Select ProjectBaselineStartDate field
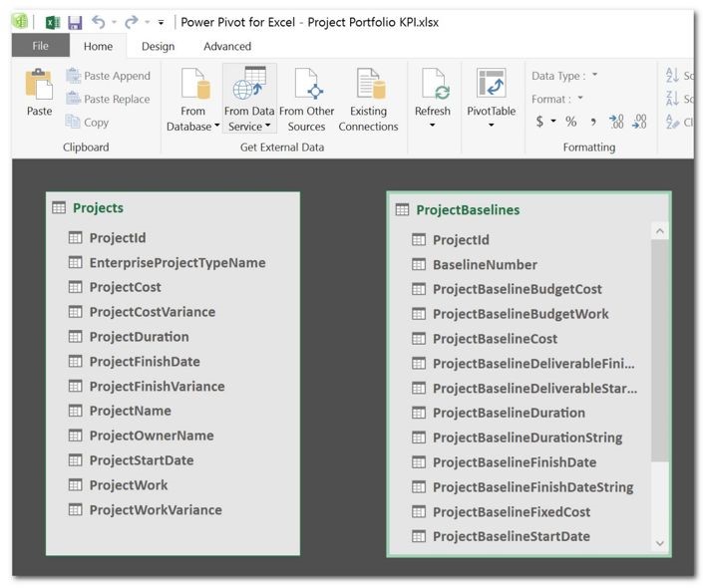This screenshot has width=703, height=588. tap(512, 536)
